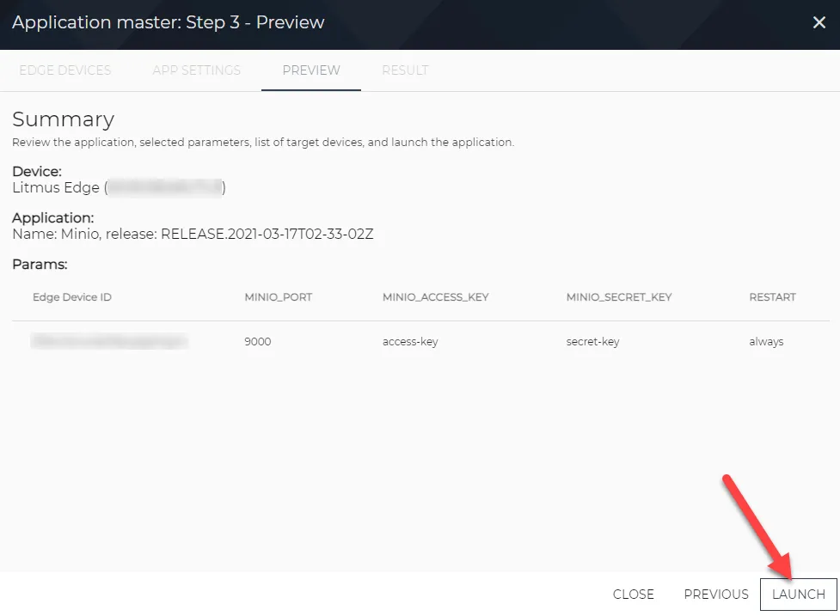840x616 pixels.
Task: Select the PREVIEW tab
Action: pos(311,70)
